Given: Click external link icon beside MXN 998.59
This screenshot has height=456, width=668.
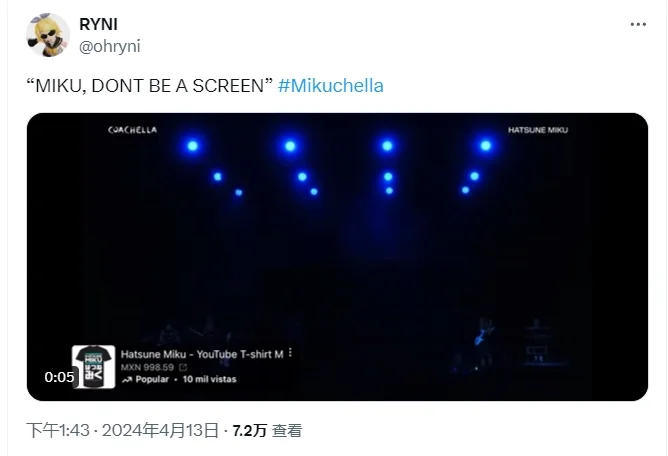Looking at the screenshot, I should pos(183,367).
